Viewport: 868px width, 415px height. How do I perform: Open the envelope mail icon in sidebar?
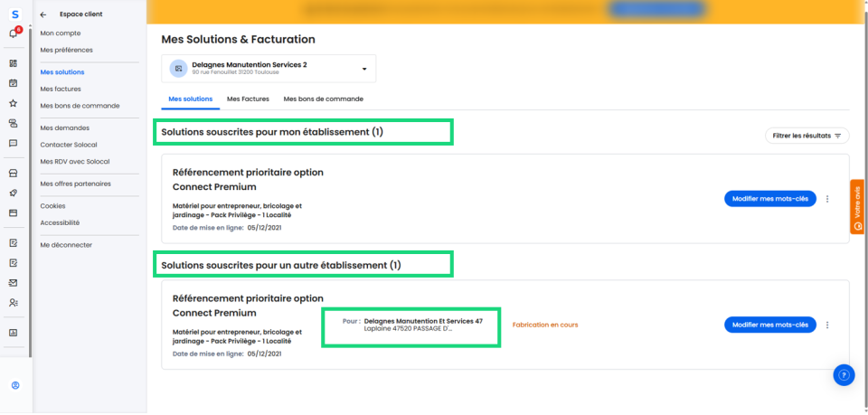14,282
